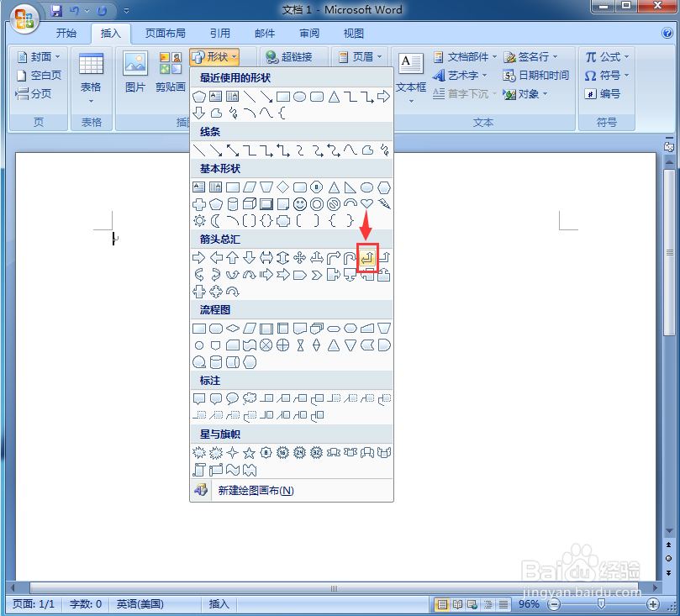Open the 审阅 tab
Image resolution: width=680 pixels, height=616 pixels.
click(x=309, y=34)
